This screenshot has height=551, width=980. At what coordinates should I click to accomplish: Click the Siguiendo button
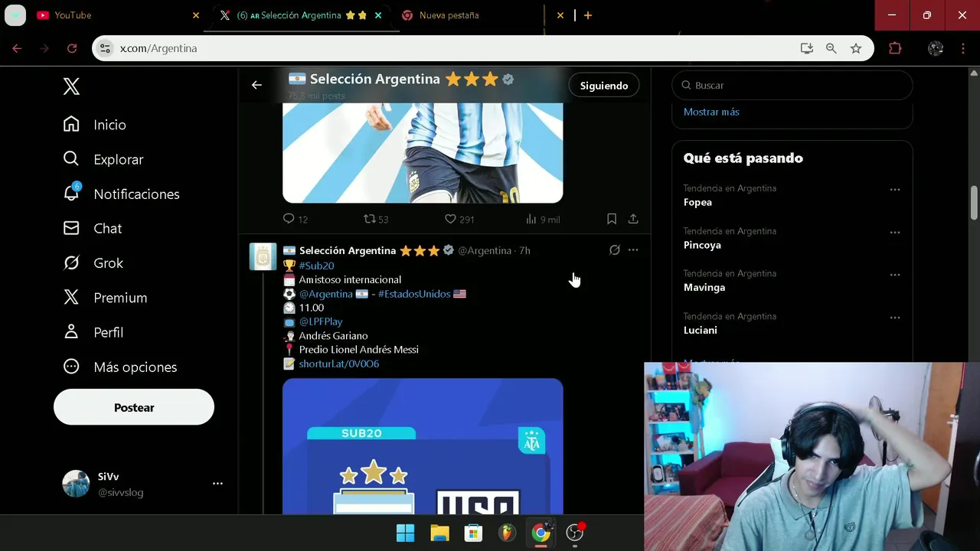click(x=604, y=86)
